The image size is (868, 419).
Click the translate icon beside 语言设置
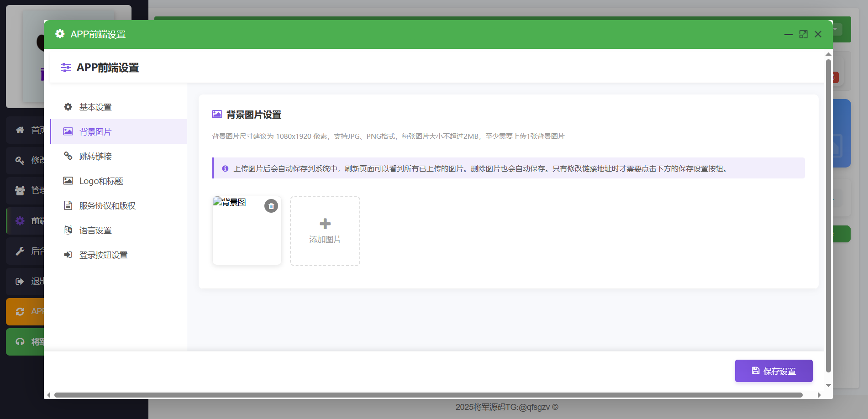pyautogui.click(x=68, y=230)
